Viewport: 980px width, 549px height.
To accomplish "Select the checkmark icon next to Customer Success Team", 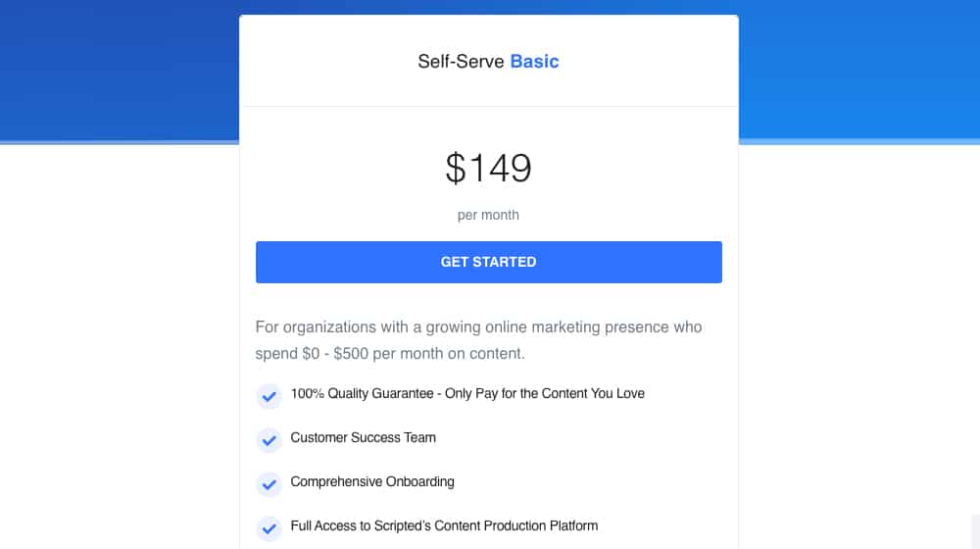I will click(x=269, y=440).
